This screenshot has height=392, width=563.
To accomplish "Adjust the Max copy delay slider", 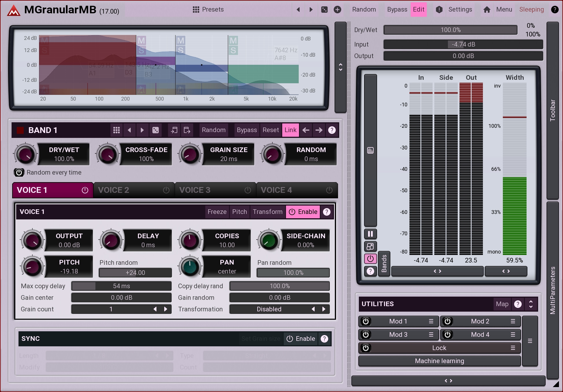I will point(121,286).
